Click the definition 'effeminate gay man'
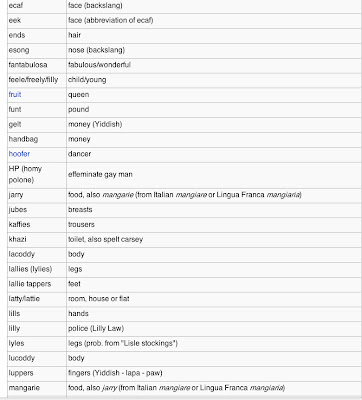The height and width of the screenshot is (400, 362). pos(100,174)
